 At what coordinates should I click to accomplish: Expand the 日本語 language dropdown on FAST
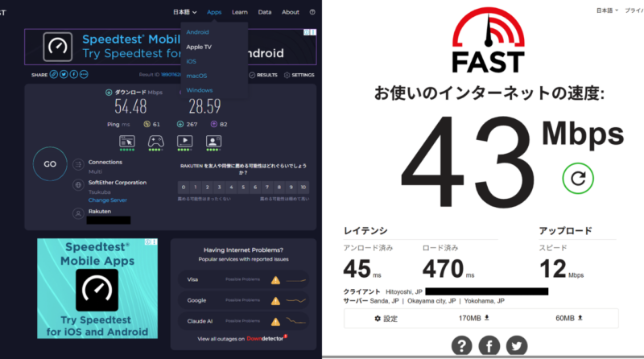point(607,10)
